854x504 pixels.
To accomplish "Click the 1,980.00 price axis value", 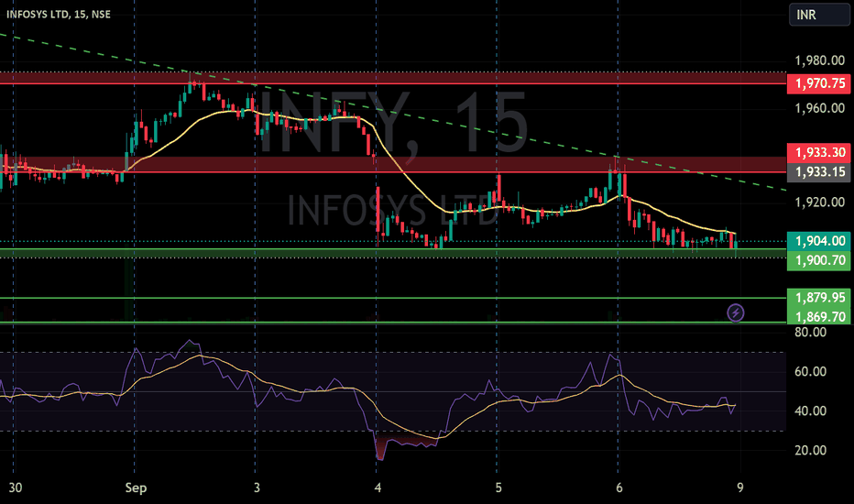I will coord(820,60).
